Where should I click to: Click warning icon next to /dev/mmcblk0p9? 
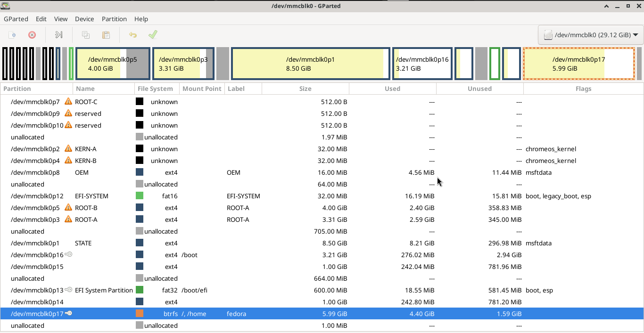68,113
